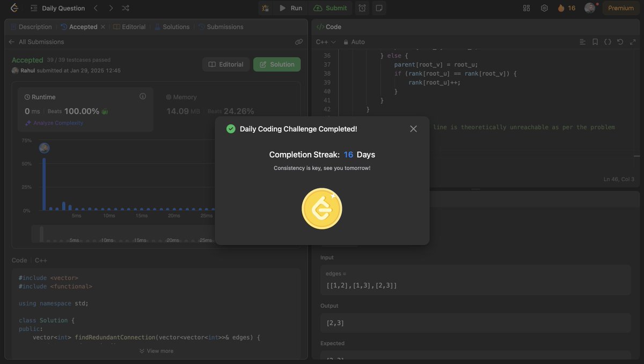Select the Accepted tab
The image size is (644, 364).
point(79,27)
